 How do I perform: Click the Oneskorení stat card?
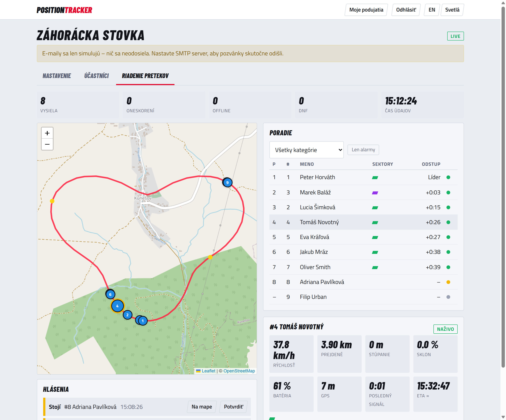pyautogui.click(x=164, y=105)
